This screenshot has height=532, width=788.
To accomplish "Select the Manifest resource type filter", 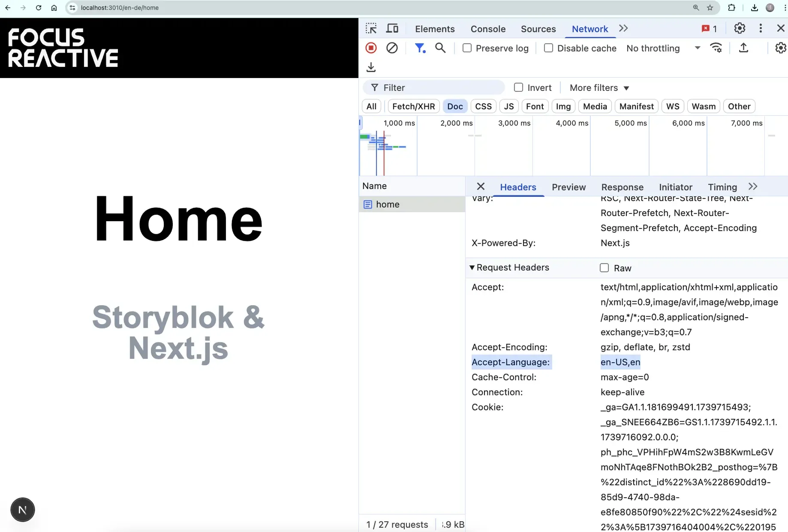I will [637, 106].
